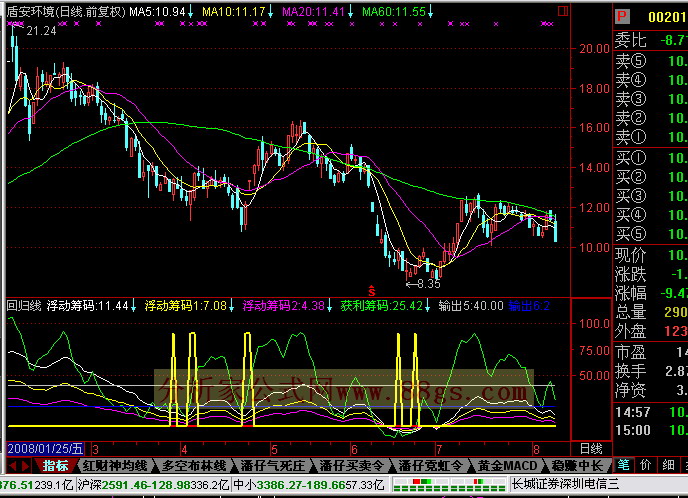The width and height of the screenshot is (688, 498).
Task: Click the 卖① ask row
Action: point(651,137)
